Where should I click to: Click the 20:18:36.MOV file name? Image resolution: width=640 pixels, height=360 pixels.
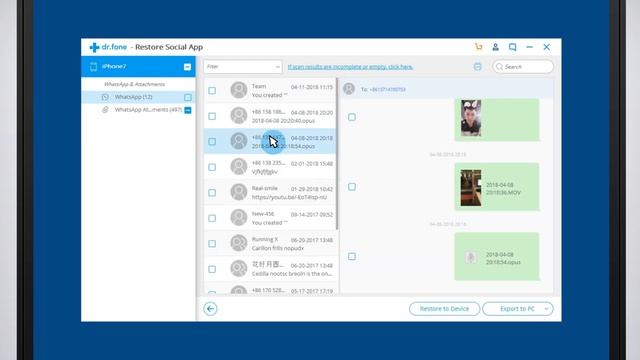(503, 189)
